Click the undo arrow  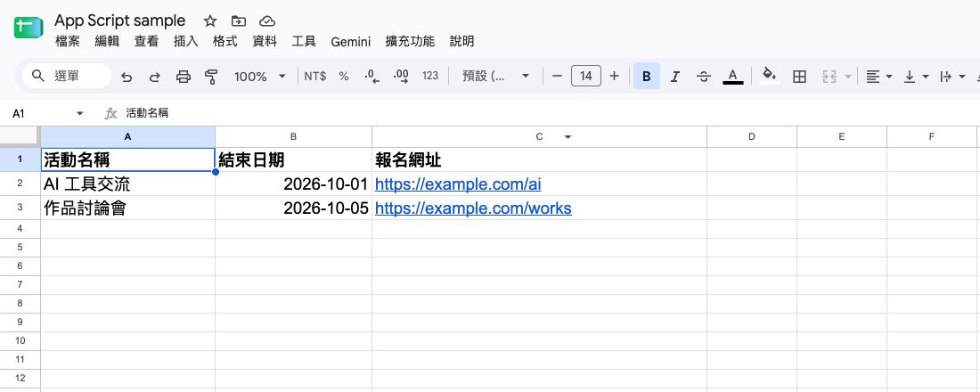pyautogui.click(x=127, y=77)
